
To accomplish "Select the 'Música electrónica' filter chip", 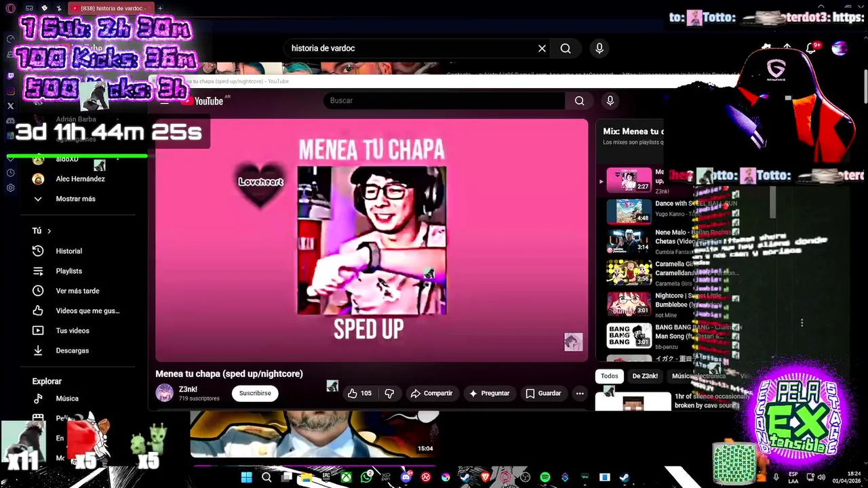I will tap(698, 376).
